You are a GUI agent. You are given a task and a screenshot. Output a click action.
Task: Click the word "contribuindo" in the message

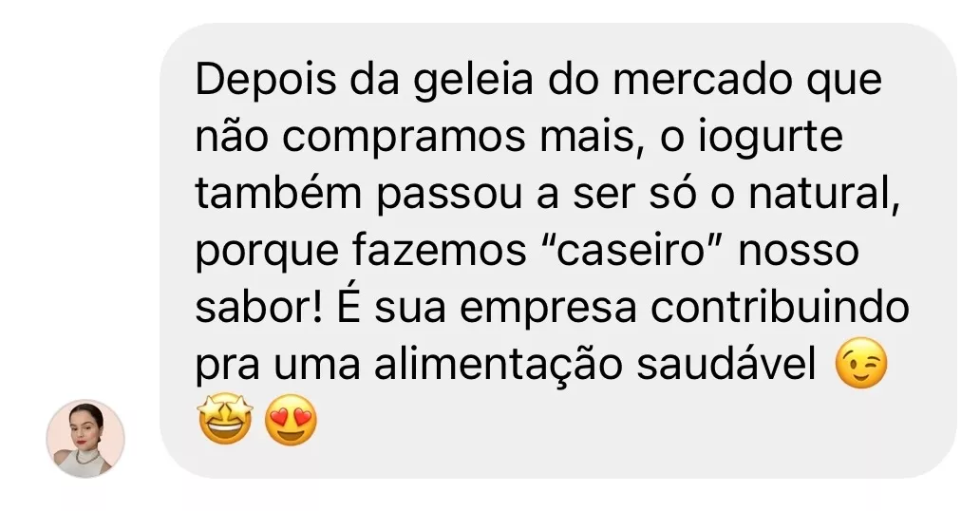tap(780, 308)
